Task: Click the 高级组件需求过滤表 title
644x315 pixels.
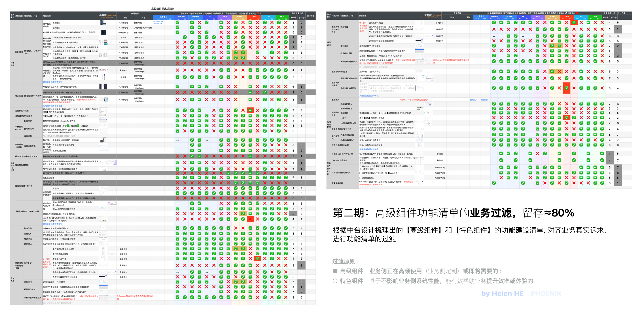Action: tap(163, 9)
